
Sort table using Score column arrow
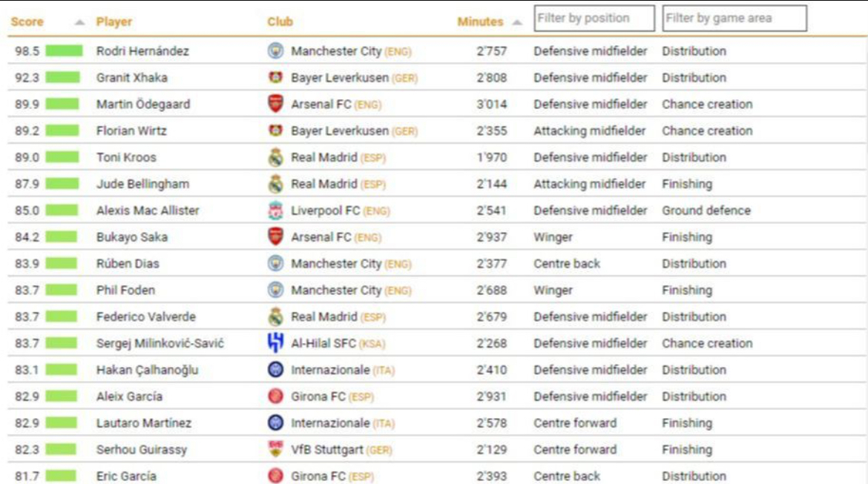tap(79, 22)
